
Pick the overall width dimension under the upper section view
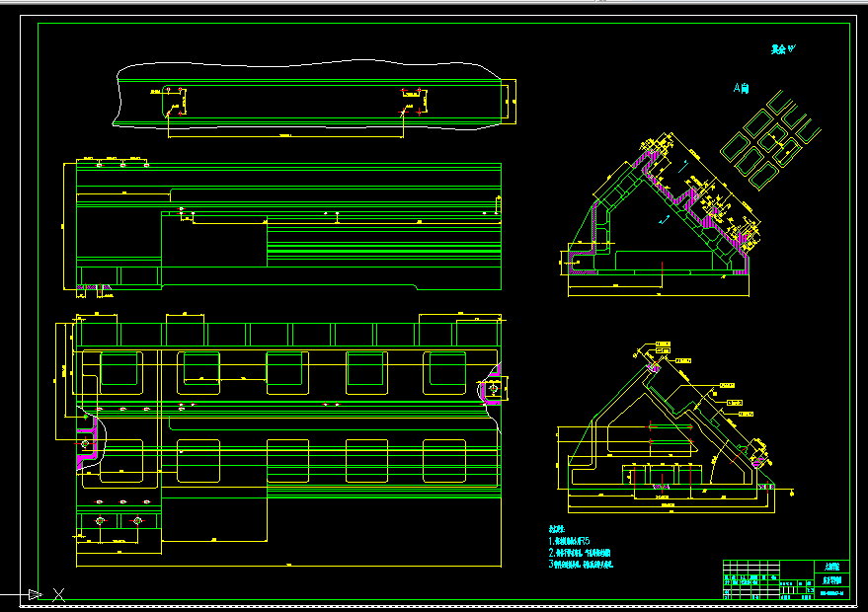[659, 295]
